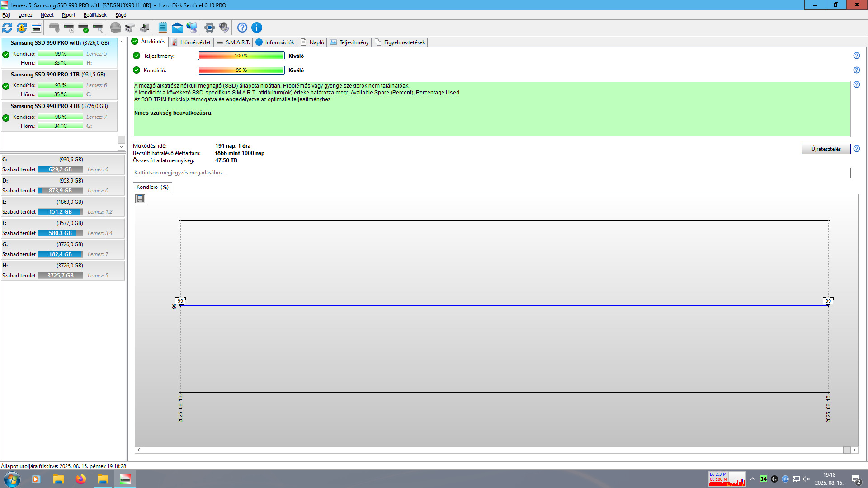868x488 pixels.
Task: Save graph using floppy disk icon
Action: 140,199
